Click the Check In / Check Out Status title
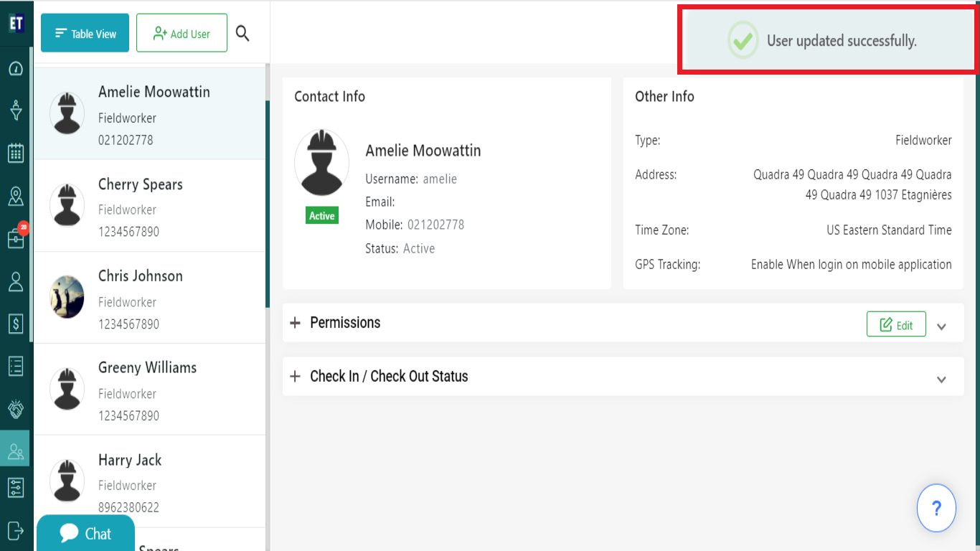Image resolution: width=980 pixels, height=551 pixels. click(389, 377)
